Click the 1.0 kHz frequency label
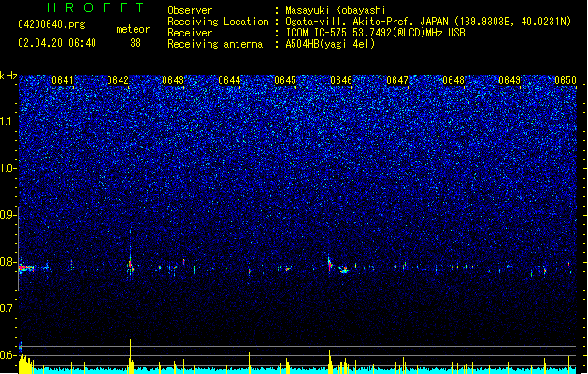588x374 pixels. 7,167
